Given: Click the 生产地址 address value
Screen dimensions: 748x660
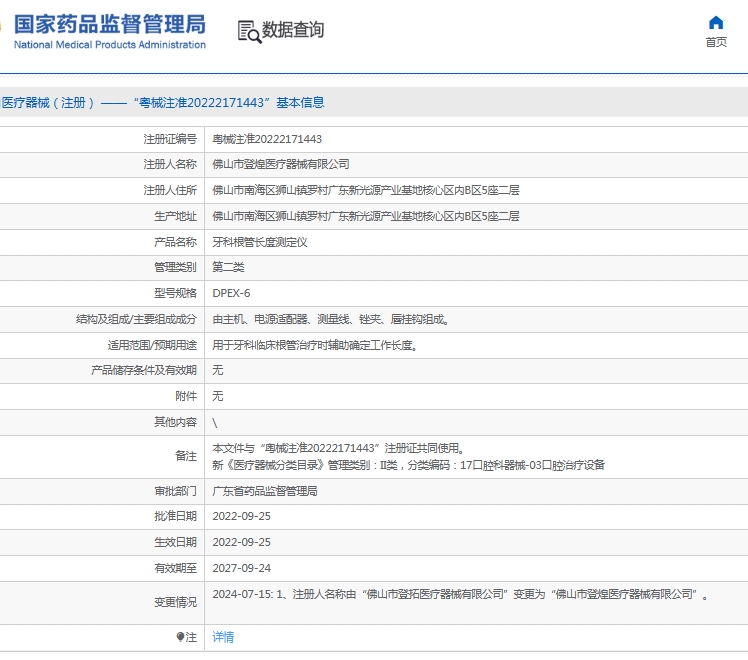Looking at the screenshot, I should [366, 216].
